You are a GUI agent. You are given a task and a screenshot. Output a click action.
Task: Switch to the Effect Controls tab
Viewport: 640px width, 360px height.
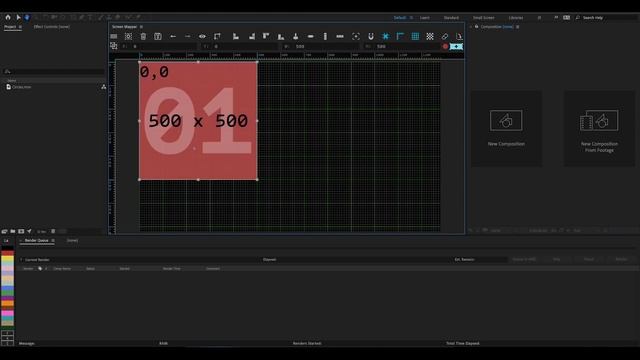click(x=51, y=27)
